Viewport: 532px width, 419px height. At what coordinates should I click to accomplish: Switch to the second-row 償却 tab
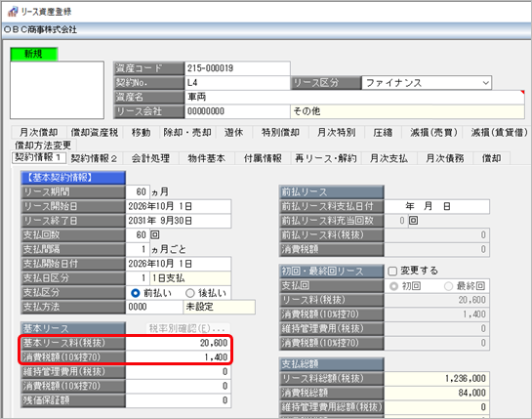coord(491,158)
